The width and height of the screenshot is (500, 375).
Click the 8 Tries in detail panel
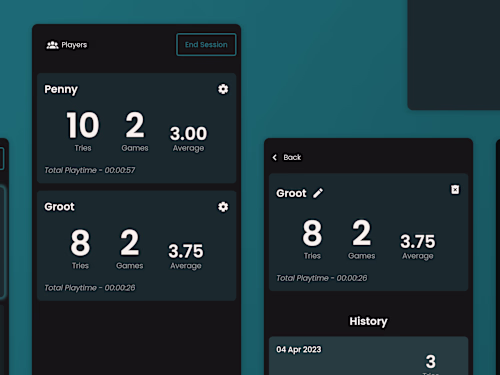pyautogui.click(x=312, y=233)
